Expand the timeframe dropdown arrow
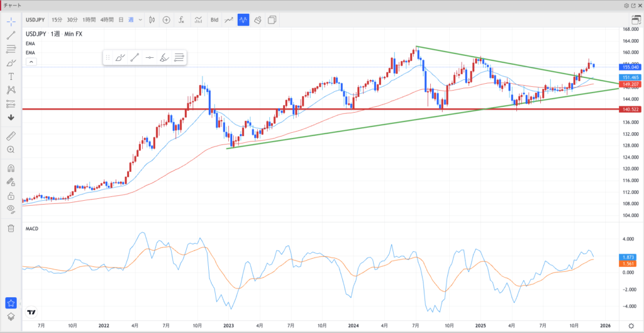This screenshot has height=333, width=644. (x=140, y=20)
